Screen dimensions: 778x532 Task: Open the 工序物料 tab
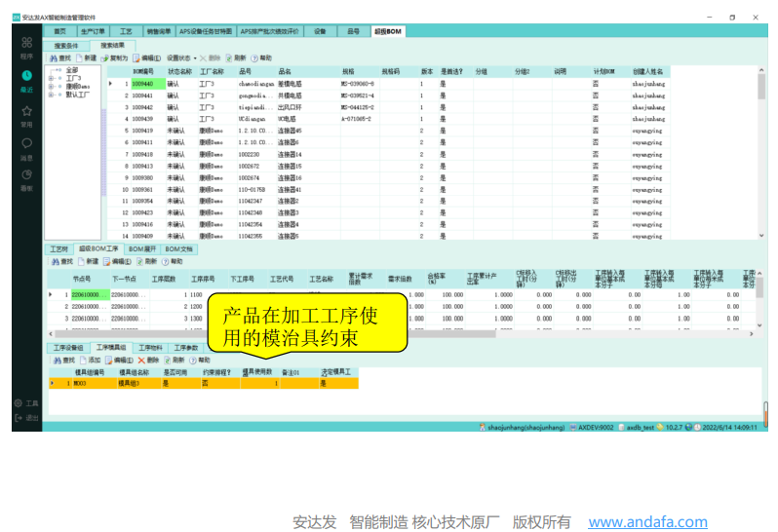[150, 347]
